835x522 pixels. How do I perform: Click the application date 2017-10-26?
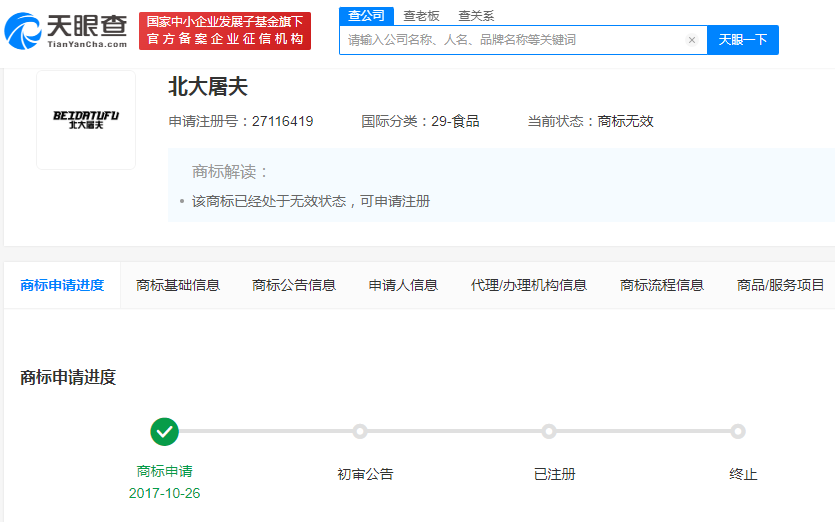pos(165,493)
